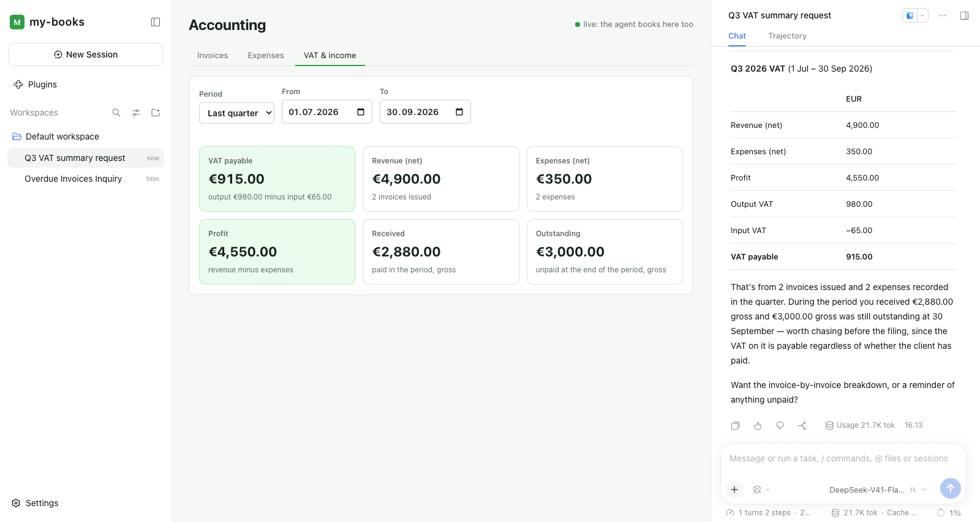The height and width of the screenshot is (522, 980).
Task: Click the Outstanding €3,000.00 card
Action: (x=605, y=252)
